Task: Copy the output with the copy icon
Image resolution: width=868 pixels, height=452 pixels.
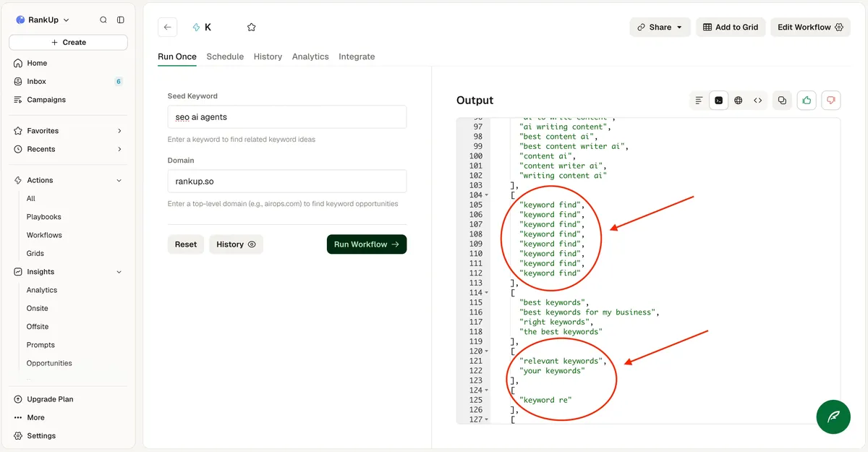Action: click(x=782, y=101)
